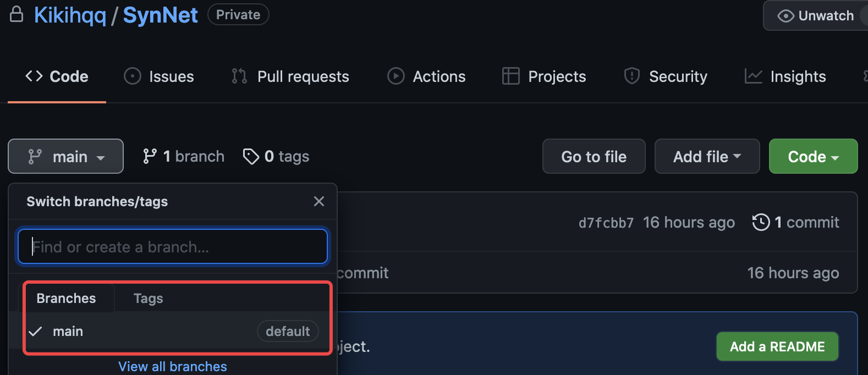Open the Kikihqq owner profile link
868x375 pixels.
70,15
